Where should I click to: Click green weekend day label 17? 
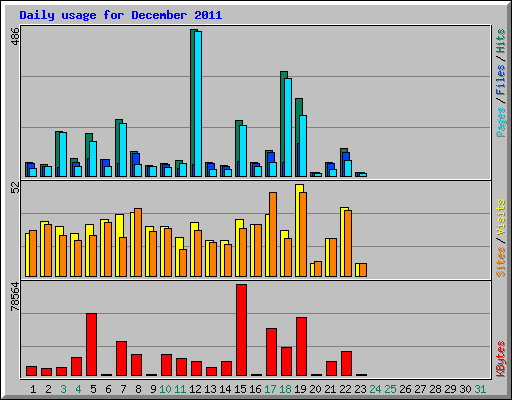(270, 389)
